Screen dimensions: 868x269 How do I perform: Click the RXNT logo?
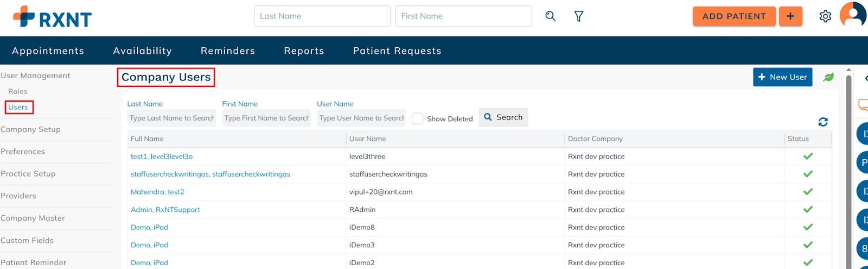coord(53,17)
